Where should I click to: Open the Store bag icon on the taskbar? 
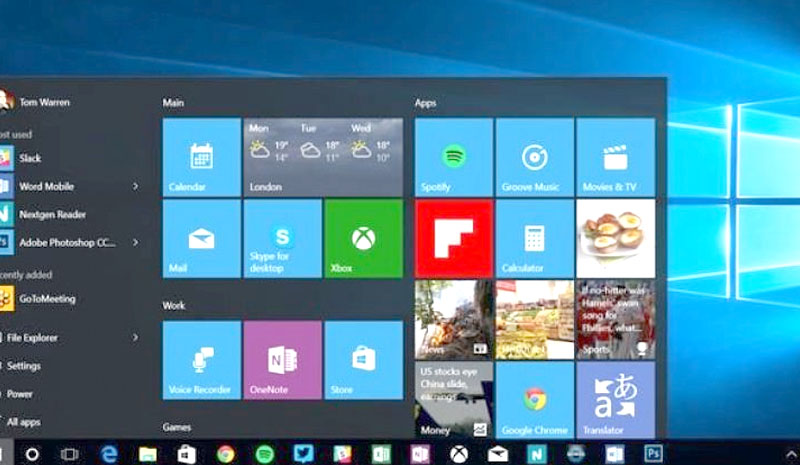pyautogui.click(x=186, y=454)
